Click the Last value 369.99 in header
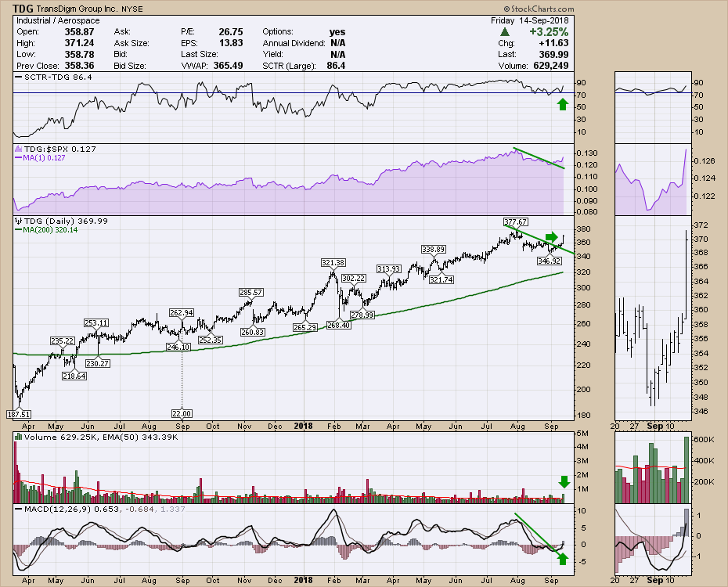Viewport: 728px width, 587px height. (553, 54)
